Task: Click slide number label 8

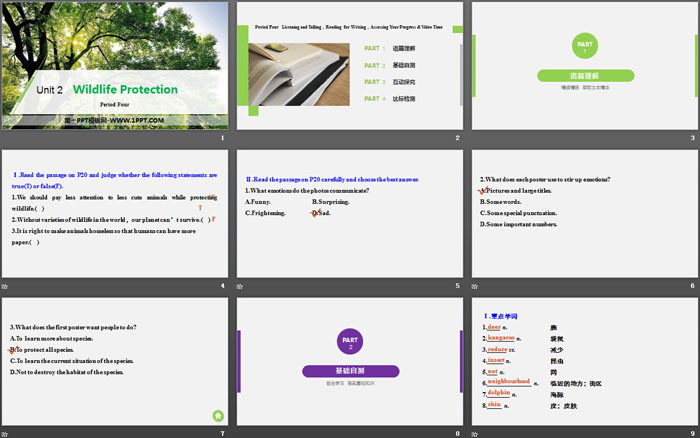Action: [458, 434]
